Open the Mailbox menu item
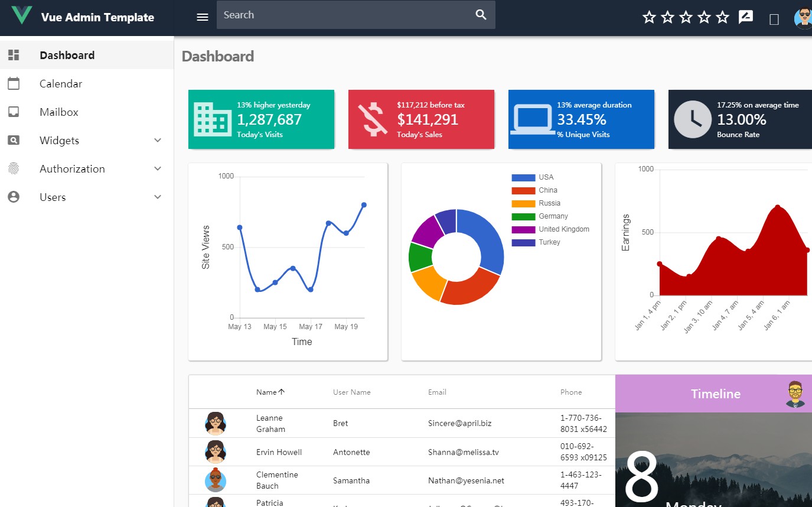812x507 pixels. (58, 112)
